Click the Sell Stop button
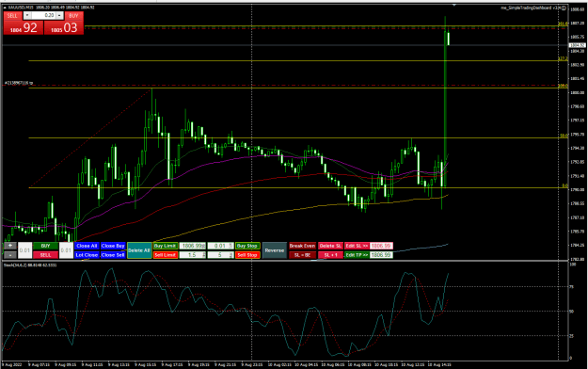Screen dimensions: 588x369 click(x=247, y=255)
